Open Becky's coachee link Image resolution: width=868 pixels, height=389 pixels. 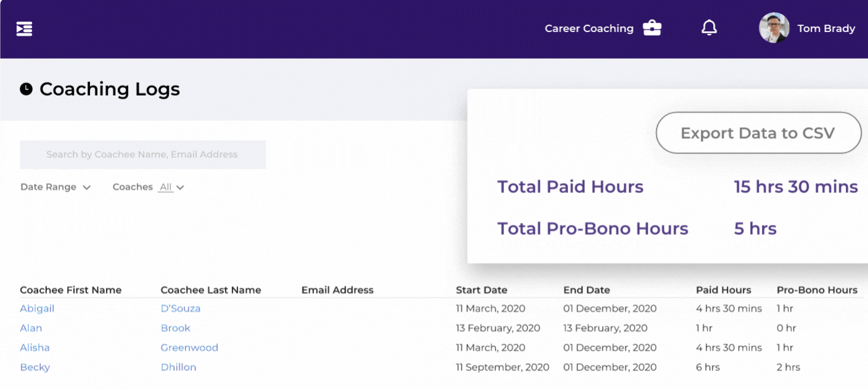pos(35,367)
